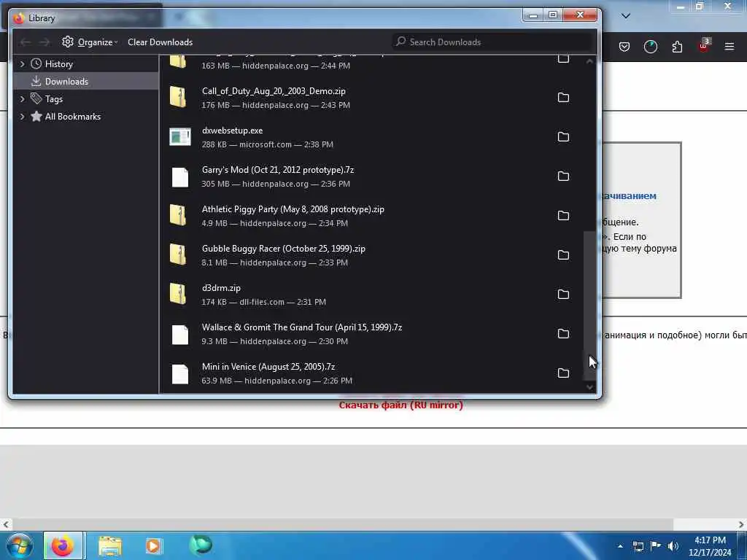Open Windows Explorer from the taskbar

tap(110, 546)
